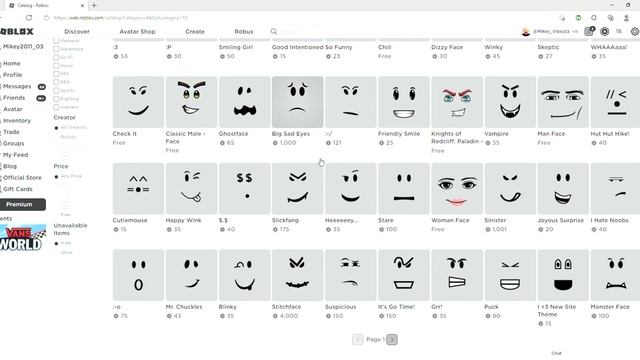Open the Vans World advertisement banner
This screenshot has width=640, height=360.
pyautogui.click(x=23, y=238)
